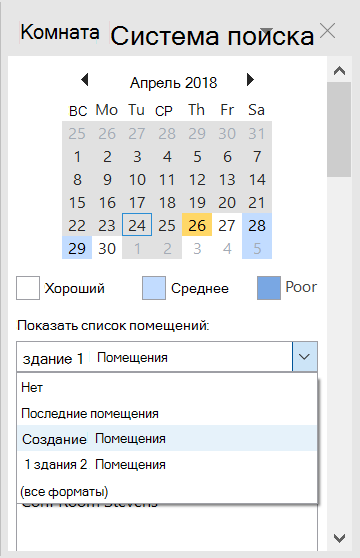Select April 19 in the calendar
Image resolution: width=360 pixels, height=558 pixels.
[x=197, y=202]
